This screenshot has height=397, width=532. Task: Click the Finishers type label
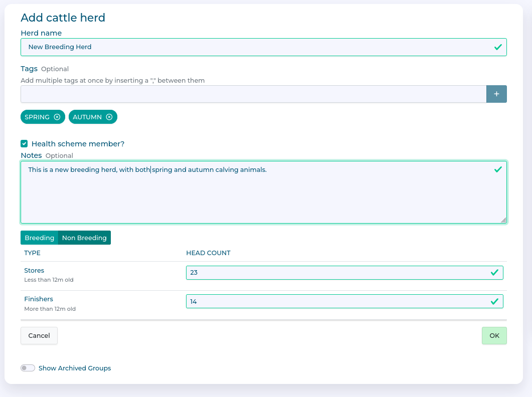pos(39,299)
